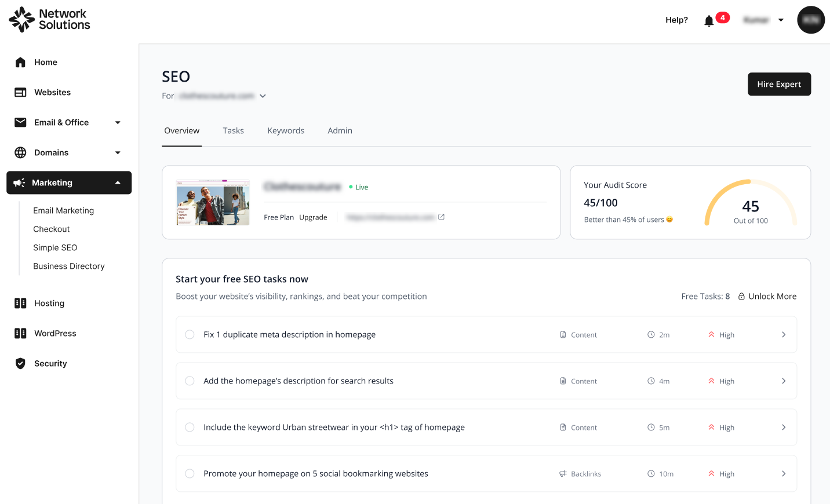Click the notification badge showing 4
The image size is (830, 504).
click(x=722, y=17)
